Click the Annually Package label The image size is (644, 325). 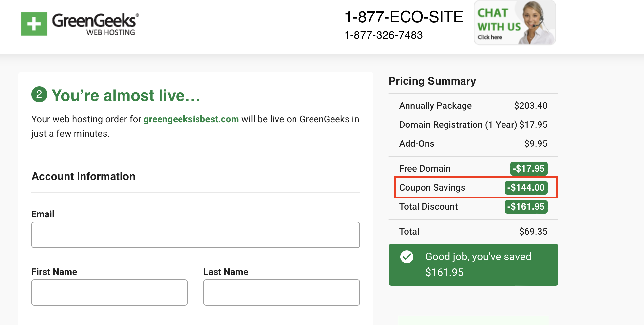tap(435, 105)
